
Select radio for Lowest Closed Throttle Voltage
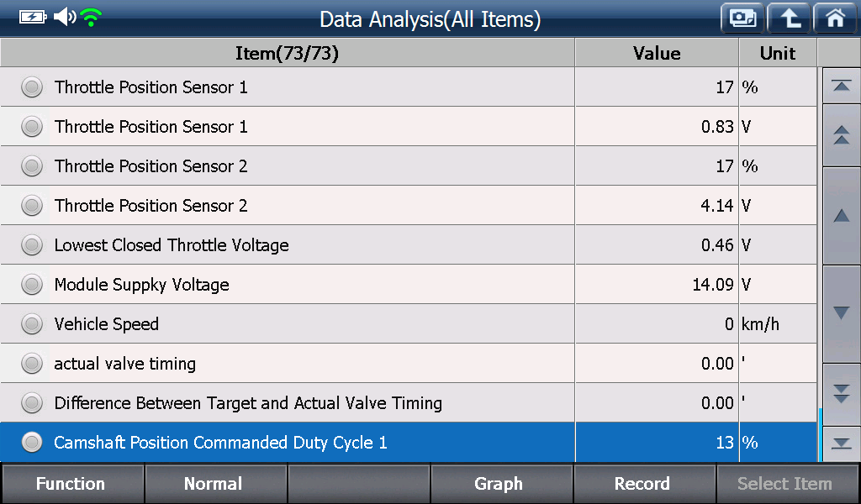tap(32, 244)
